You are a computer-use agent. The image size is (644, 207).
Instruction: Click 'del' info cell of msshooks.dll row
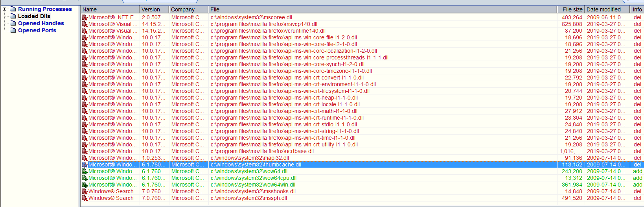(x=637, y=191)
